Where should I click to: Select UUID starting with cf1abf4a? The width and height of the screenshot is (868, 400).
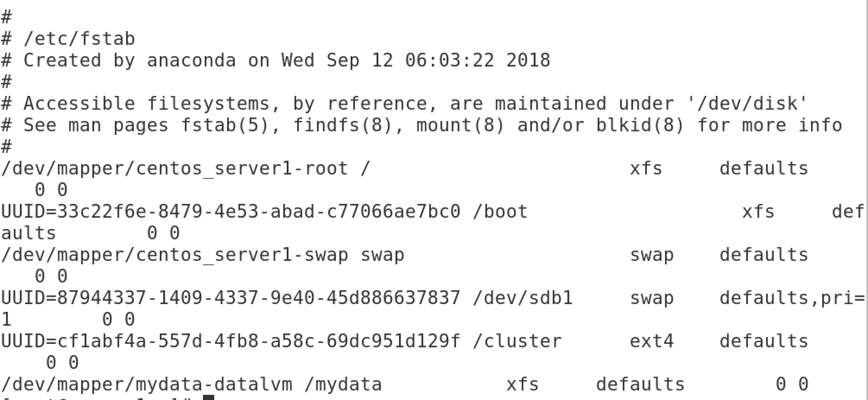tap(231, 341)
